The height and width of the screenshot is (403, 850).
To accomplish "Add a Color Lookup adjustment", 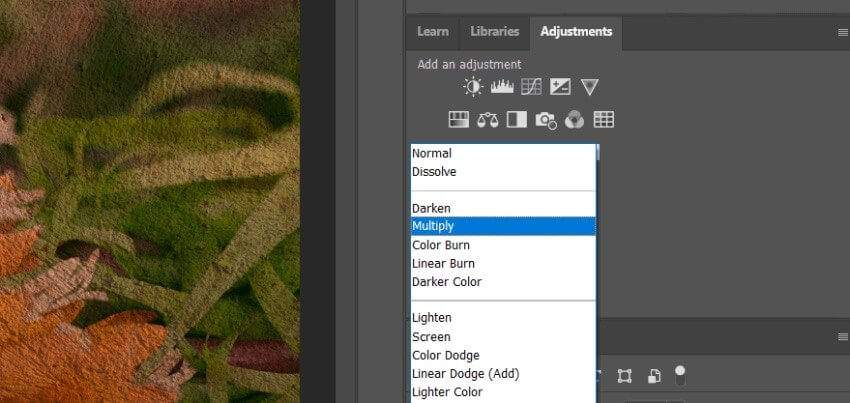I will pyautogui.click(x=604, y=120).
